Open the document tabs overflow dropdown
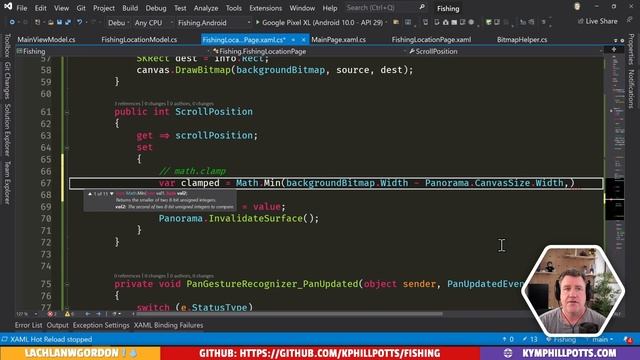This screenshot has width=640, height=360. pyautogui.click(x=616, y=40)
